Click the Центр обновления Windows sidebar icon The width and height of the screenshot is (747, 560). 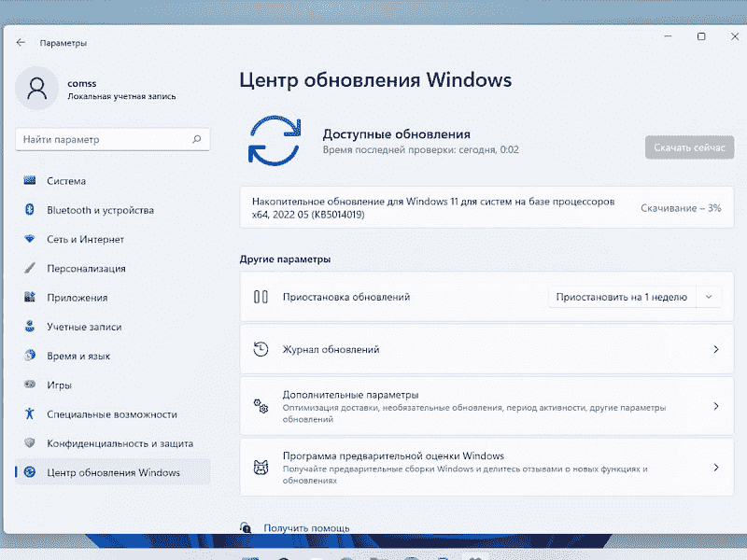pyautogui.click(x=30, y=472)
